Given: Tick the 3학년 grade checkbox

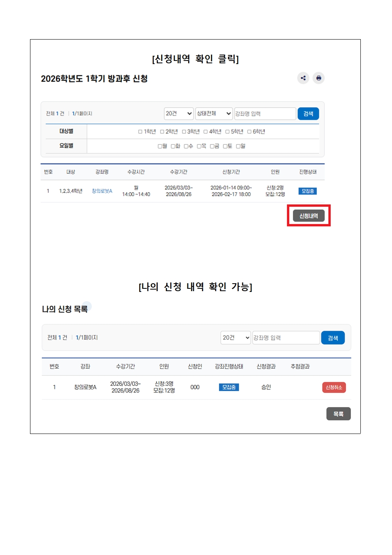Looking at the screenshot, I should point(184,132).
